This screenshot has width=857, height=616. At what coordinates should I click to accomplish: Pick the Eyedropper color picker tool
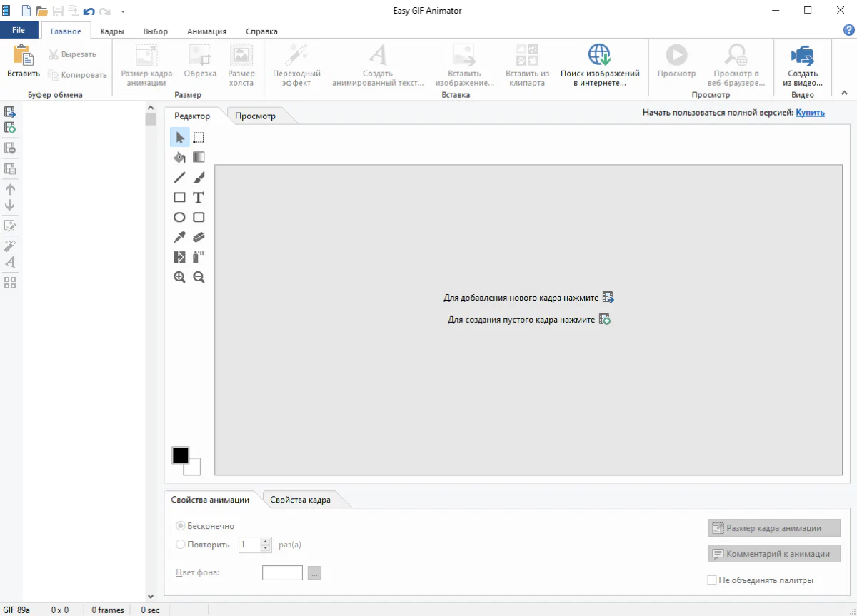point(180,238)
